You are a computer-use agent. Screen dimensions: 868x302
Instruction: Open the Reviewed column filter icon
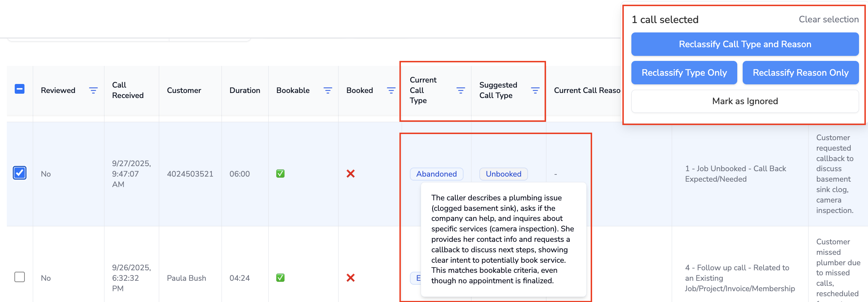pyautogui.click(x=93, y=90)
